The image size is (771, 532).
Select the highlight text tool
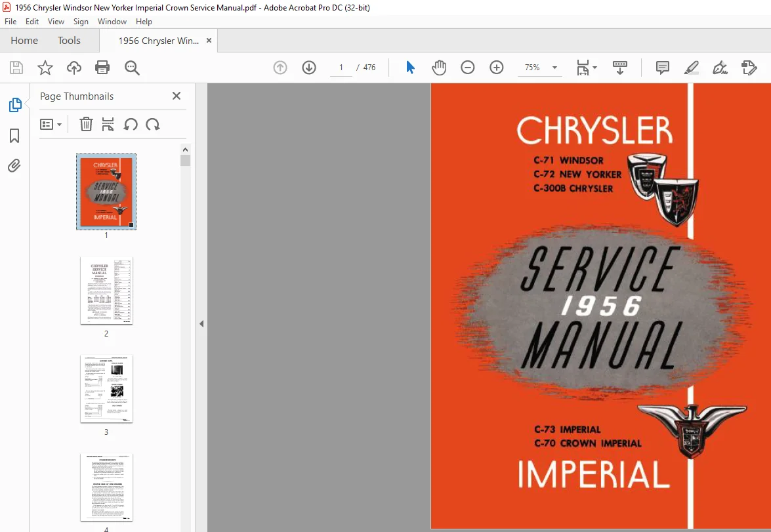(x=692, y=68)
